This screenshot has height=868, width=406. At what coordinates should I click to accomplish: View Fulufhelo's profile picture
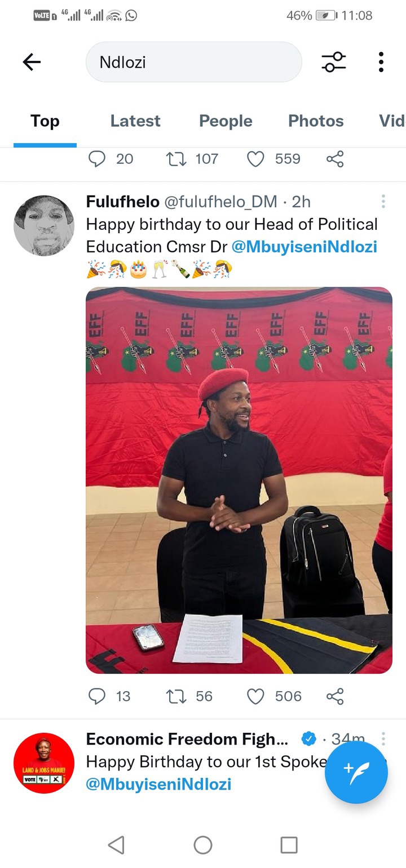point(44,225)
